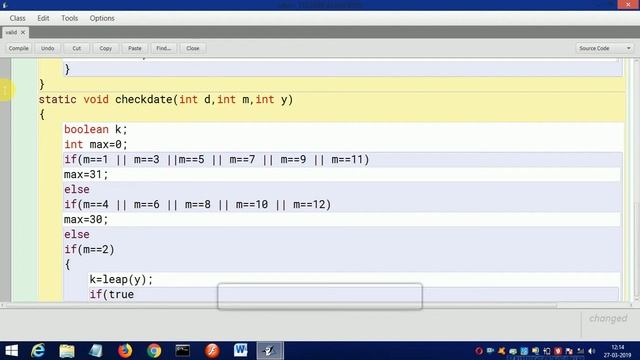The image size is (640, 360).
Task: Open the Class menu
Action: (x=18, y=18)
